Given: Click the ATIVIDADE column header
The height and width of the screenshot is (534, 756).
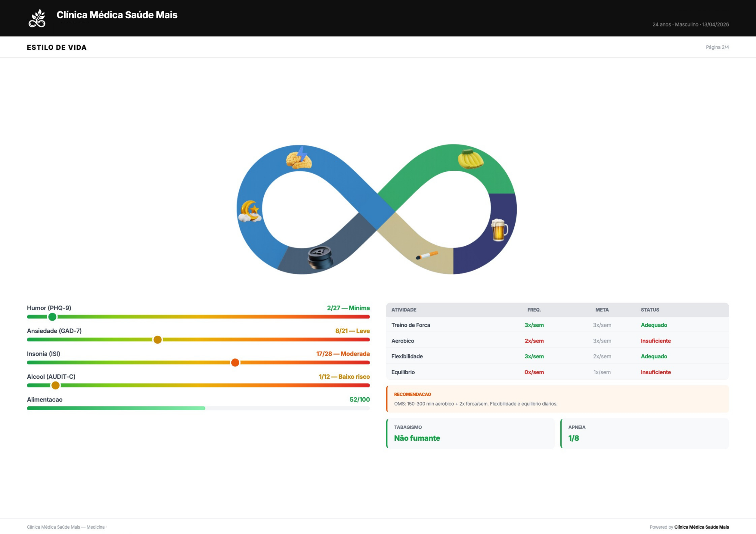Looking at the screenshot, I should point(404,310).
